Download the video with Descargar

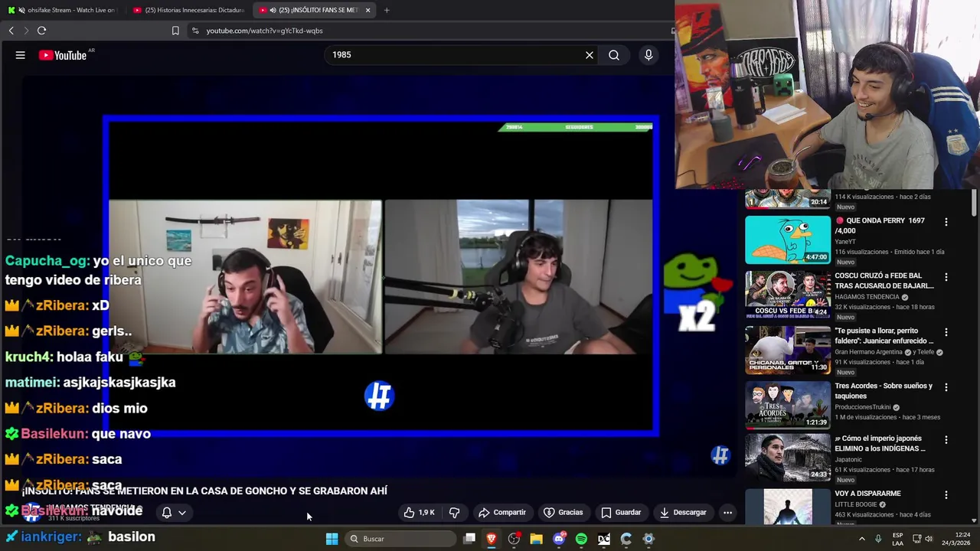click(x=683, y=513)
